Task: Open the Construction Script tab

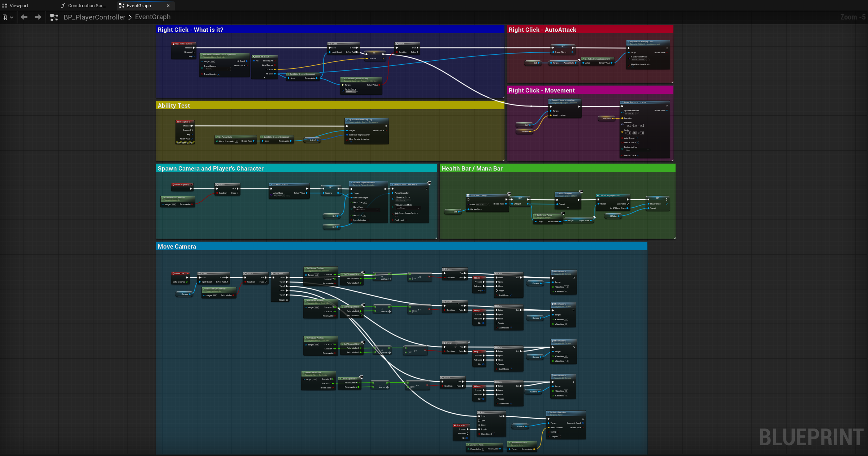Action: (x=84, y=5)
